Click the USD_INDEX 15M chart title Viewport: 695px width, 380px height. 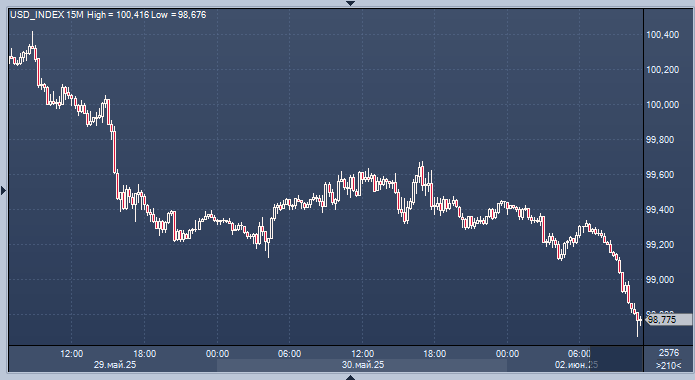click(47, 15)
